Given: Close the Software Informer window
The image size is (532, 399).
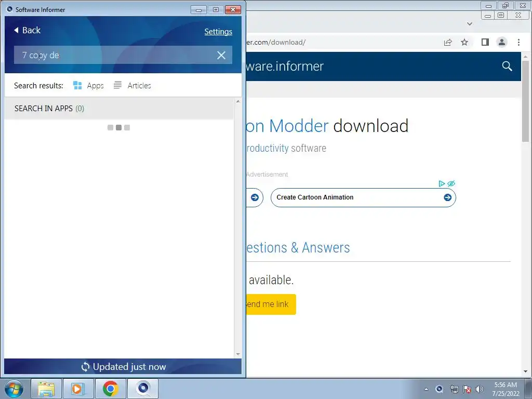Looking at the screenshot, I should pyautogui.click(x=233, y=10).
